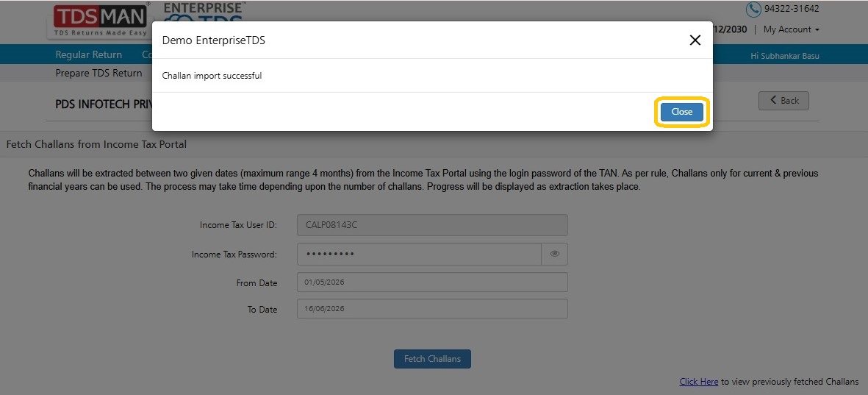Open the From Date field
Viewport: 868px width, 395px height.
point(432,282)
